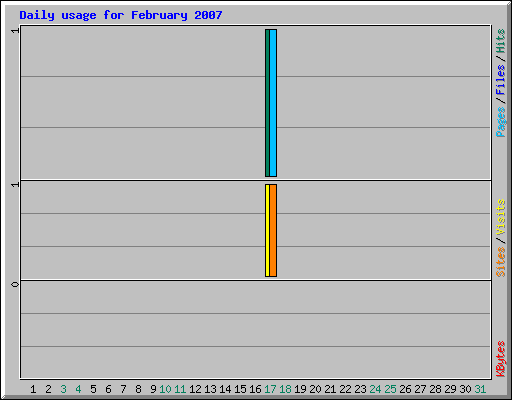Select the 'Sites' legend label
Image resolution: width=512 pixels, height=400 pixels.
point(500,262)
